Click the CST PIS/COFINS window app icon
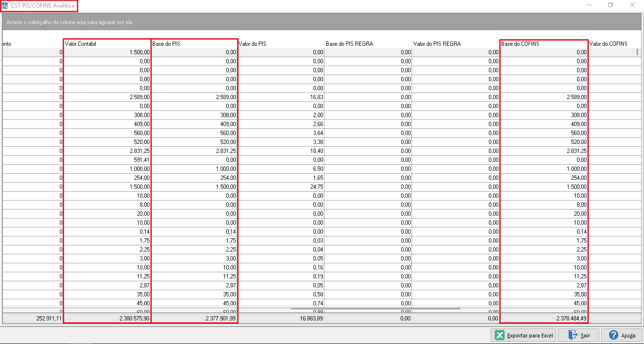This screenshot has width=644, height=344. [5, 5]
